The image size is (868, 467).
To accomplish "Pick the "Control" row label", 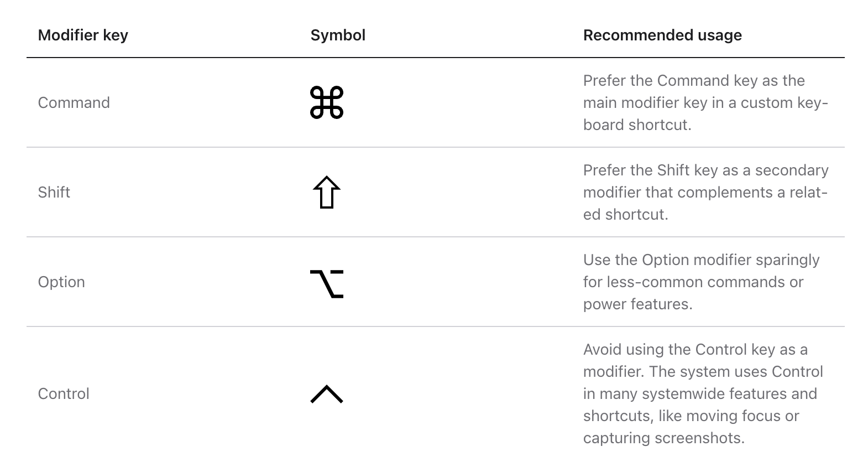I will pos(64,394).
